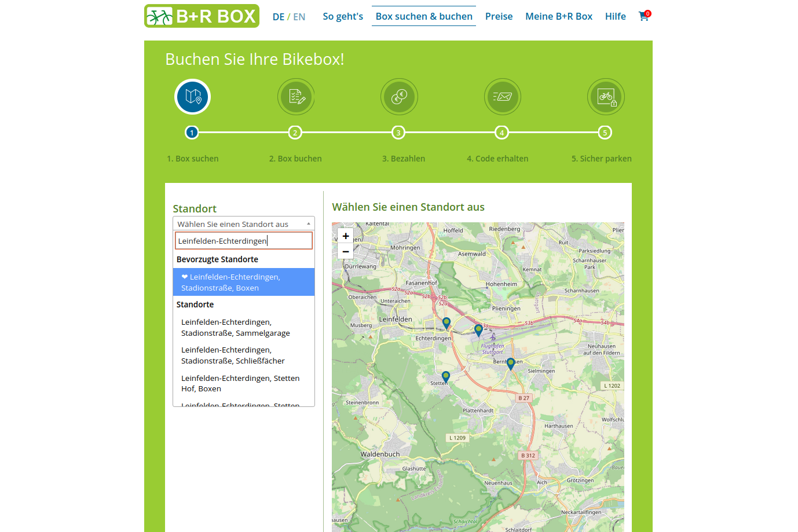Click map marker at Bernhausen
Image resolution: width=798 pixels, height=532 pixels.
[x=511, y=364]
